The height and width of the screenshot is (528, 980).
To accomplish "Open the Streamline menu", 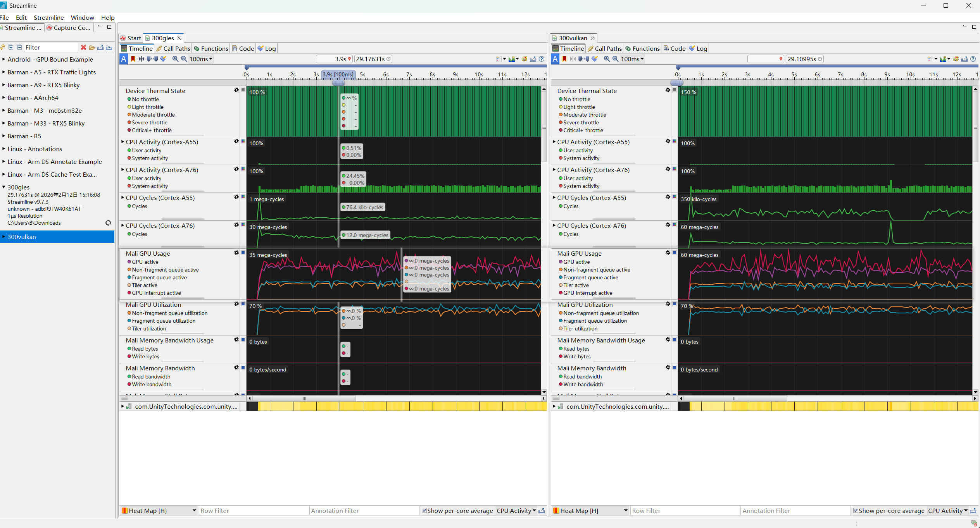I will (x=48, y=17).
